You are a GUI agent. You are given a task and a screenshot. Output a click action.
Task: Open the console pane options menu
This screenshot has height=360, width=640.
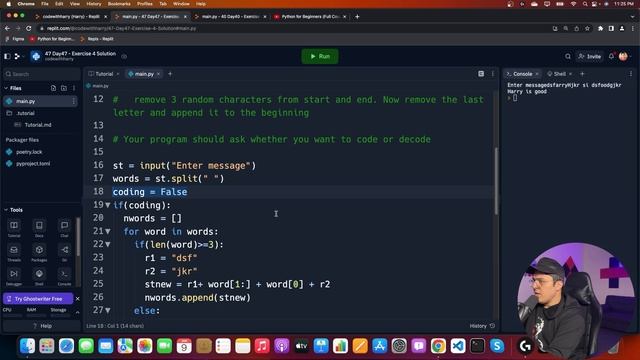click(631, 74)
